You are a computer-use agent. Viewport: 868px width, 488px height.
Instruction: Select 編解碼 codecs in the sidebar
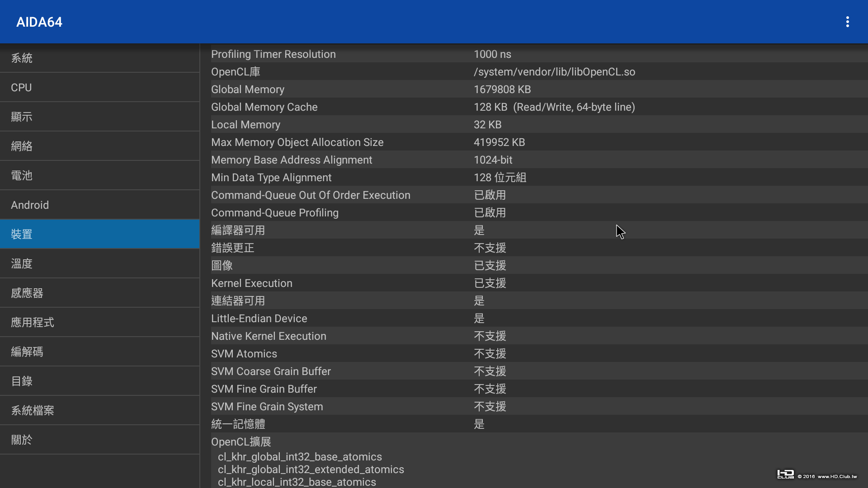point(99,352)
